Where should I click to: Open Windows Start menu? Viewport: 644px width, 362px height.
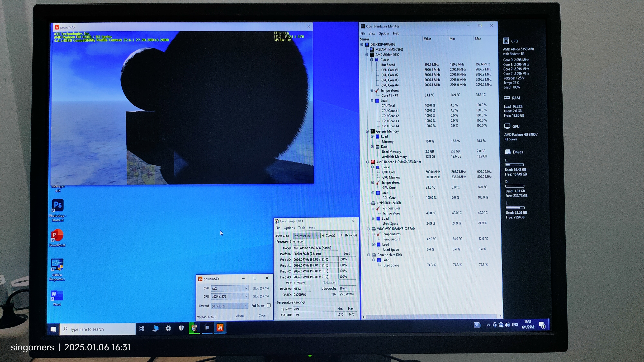[x=53, y=329]
